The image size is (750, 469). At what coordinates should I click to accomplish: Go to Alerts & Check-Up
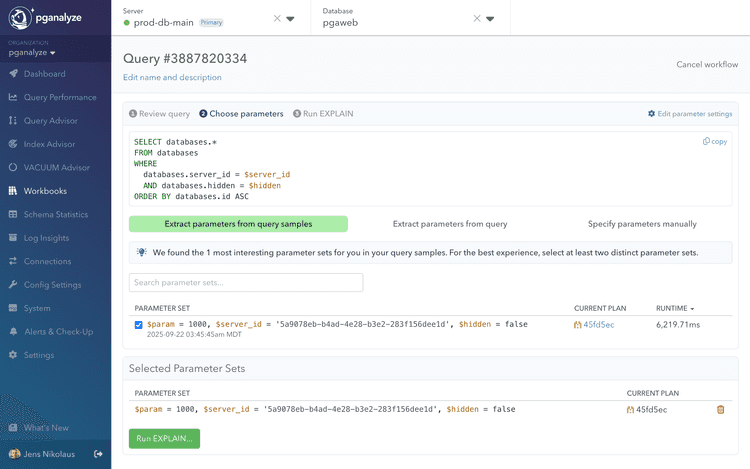pos(58,331)
